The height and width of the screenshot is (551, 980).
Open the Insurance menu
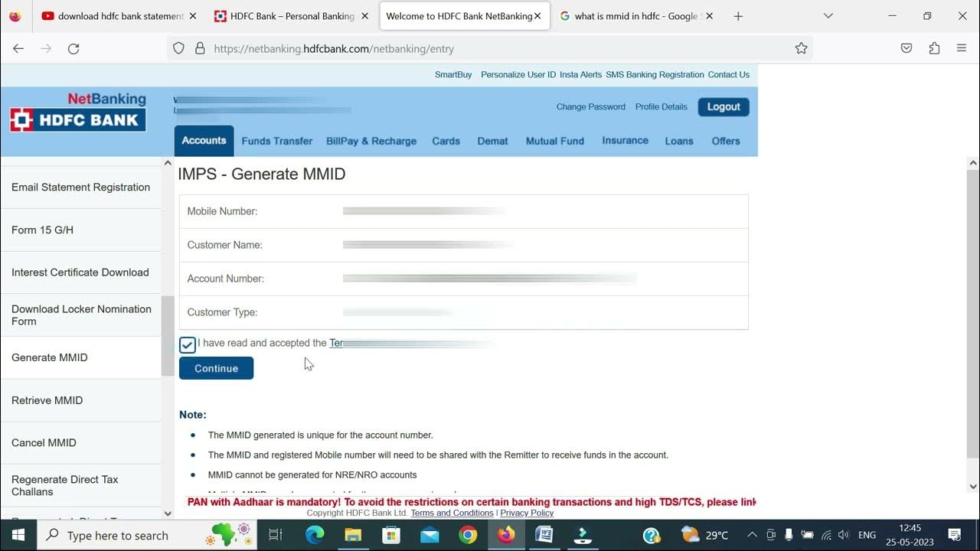pyautogui.click(x=625, y=141)
